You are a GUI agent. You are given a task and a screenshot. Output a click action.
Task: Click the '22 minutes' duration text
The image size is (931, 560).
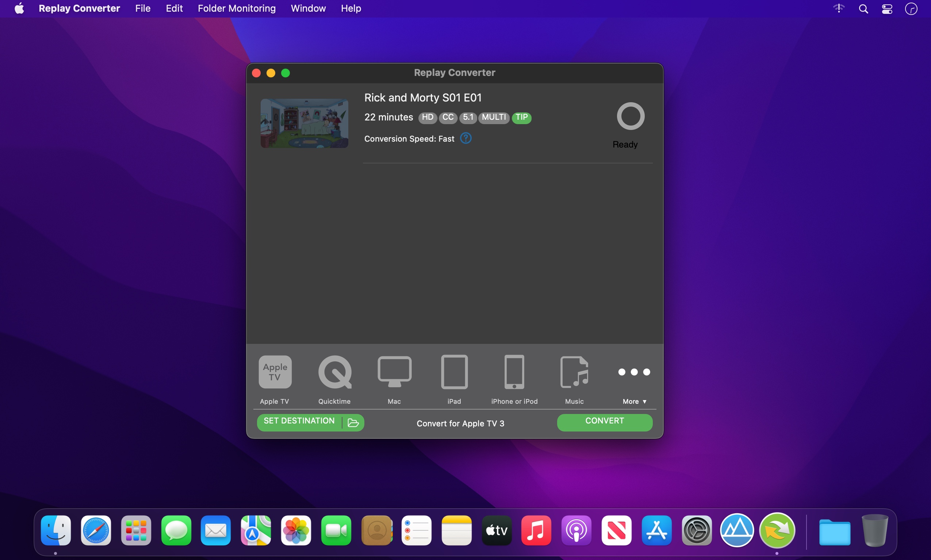click(388, 117)
